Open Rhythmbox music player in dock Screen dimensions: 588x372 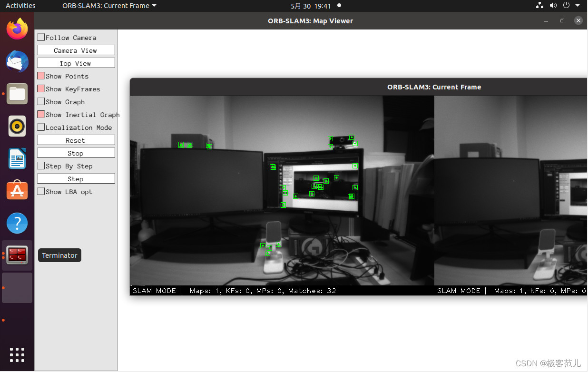click(17, 126)
